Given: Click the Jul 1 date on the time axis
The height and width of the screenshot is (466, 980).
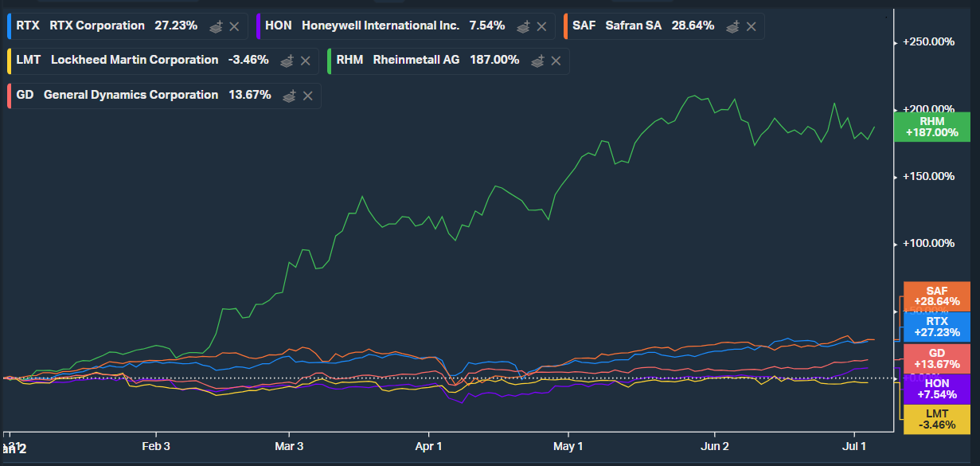Looking at the screenshot, I should [x=854, y=446].
